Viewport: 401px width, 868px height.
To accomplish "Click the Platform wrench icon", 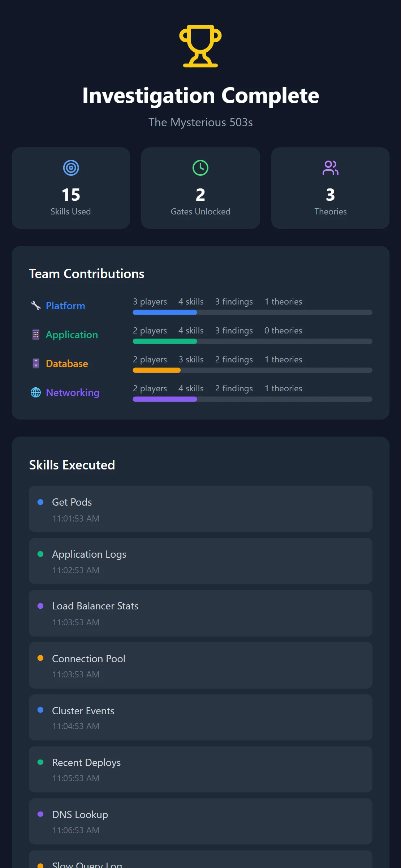I will point(36,306).
